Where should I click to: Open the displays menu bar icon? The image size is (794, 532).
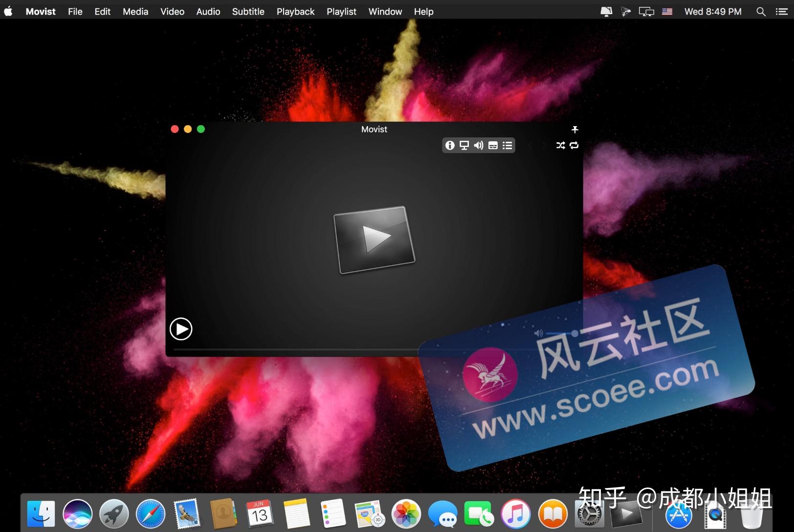(x=646, y=11)
